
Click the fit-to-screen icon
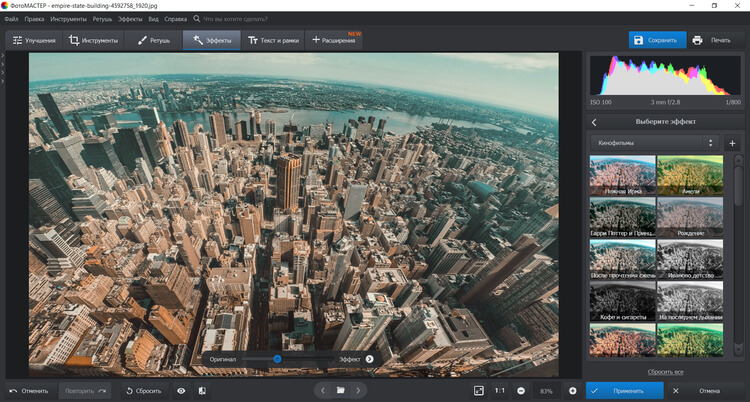click(478, 390)
